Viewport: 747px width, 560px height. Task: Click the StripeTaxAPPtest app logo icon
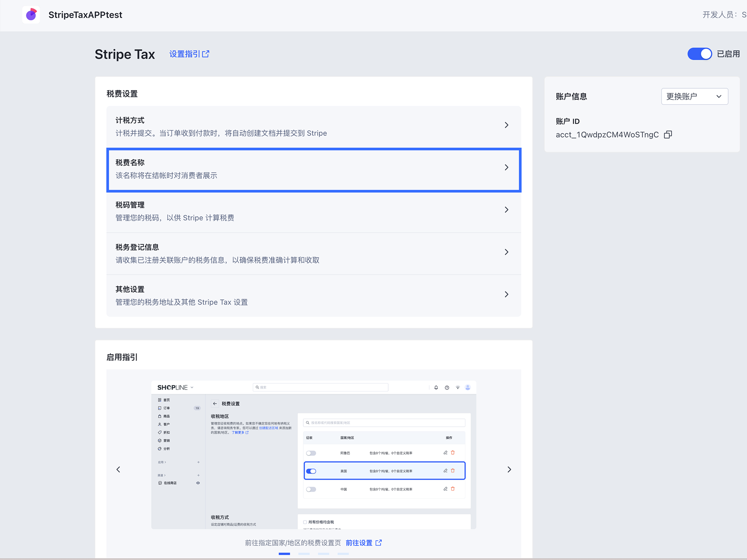pyautogui.click(x=31, y=15)
